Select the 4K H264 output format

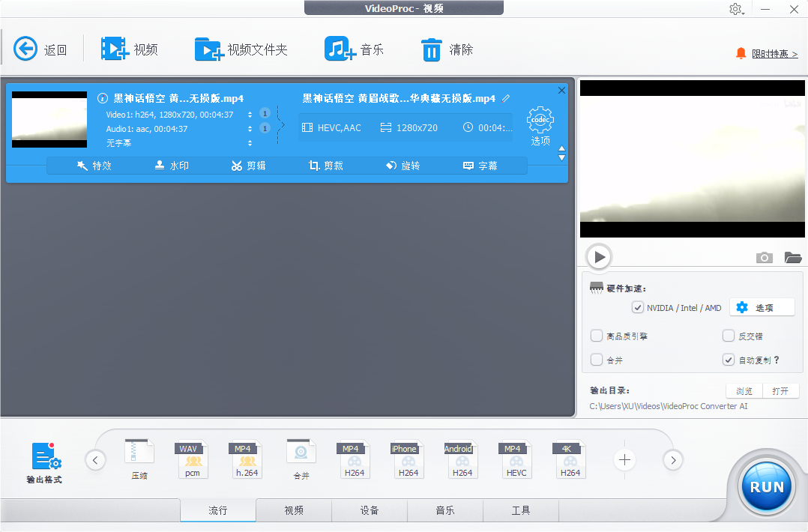pos(570,459)
